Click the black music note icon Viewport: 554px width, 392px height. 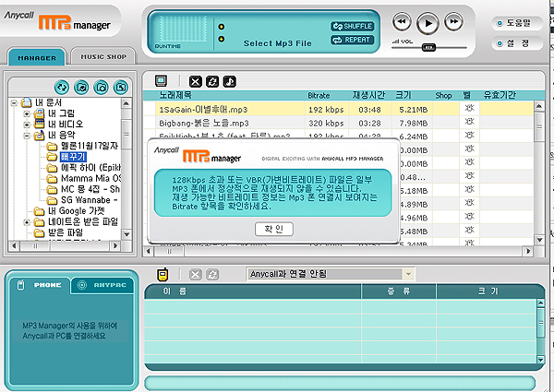pyautogui.click(x=230, y=81)
